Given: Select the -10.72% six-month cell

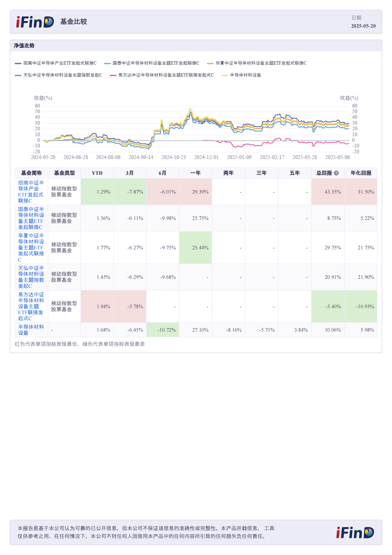Looking at the screenshot, I should click(x=163, y=330).
